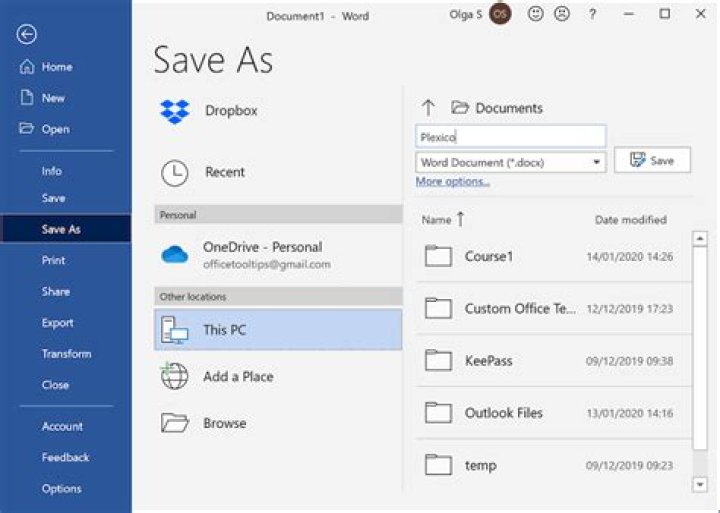
Task: Click the file list scrollbar thumb
Action: 699,348
